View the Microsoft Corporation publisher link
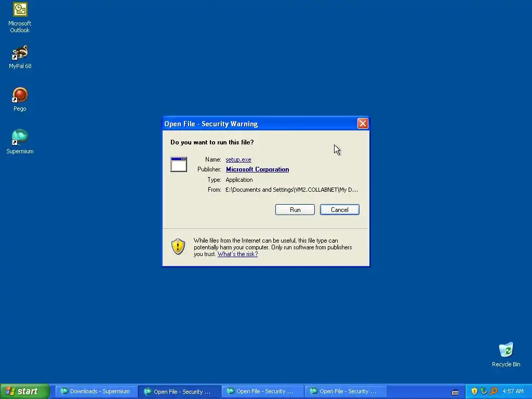 tap(257, 169)
